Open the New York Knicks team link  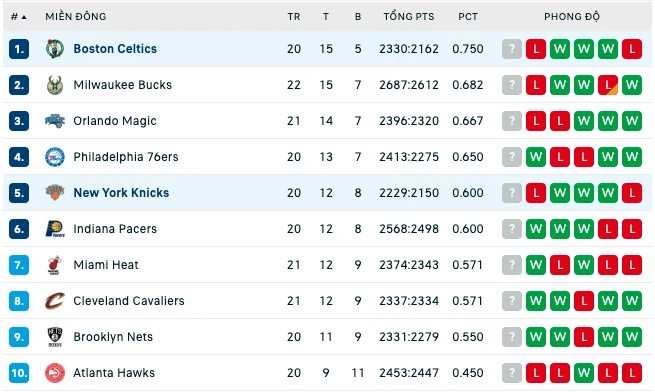click(x=121, y=193)
